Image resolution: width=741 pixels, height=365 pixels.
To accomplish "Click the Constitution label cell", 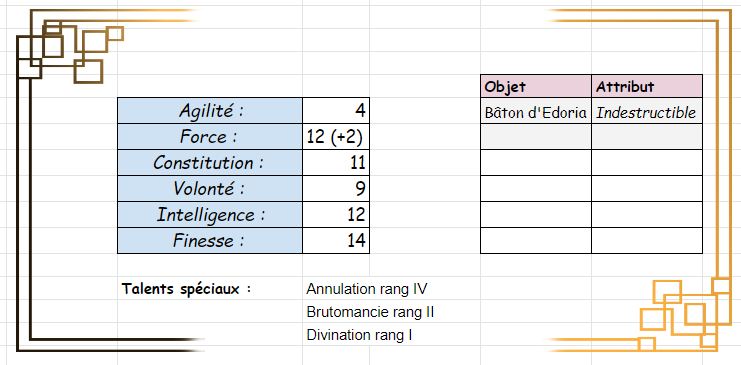I will [210, 163].
